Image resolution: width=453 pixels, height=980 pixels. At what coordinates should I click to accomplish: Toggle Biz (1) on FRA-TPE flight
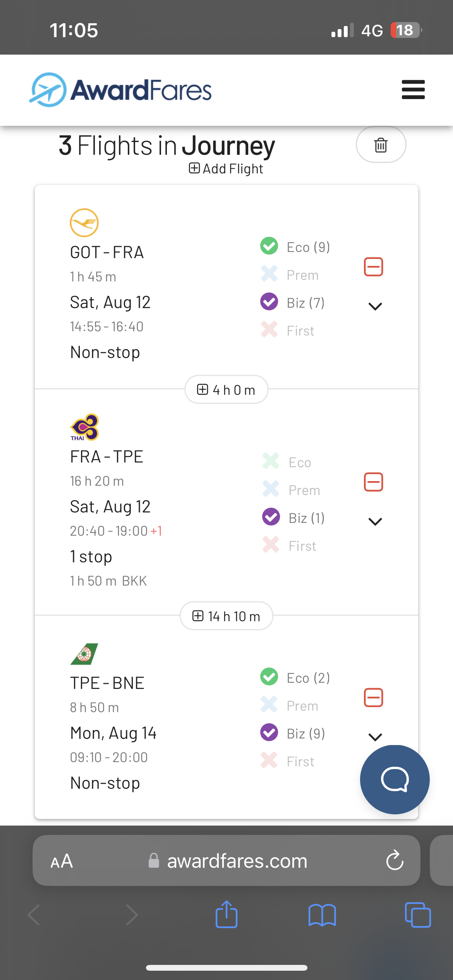point(294,518)
